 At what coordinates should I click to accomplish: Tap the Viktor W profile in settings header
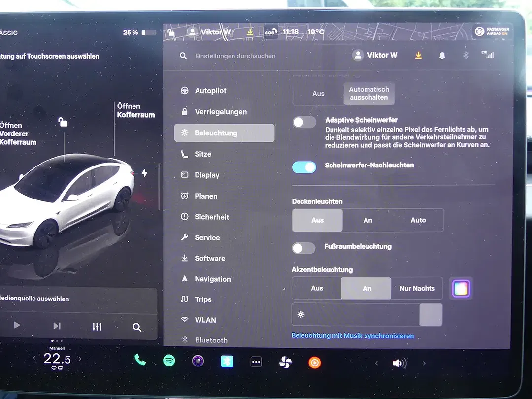374,55
